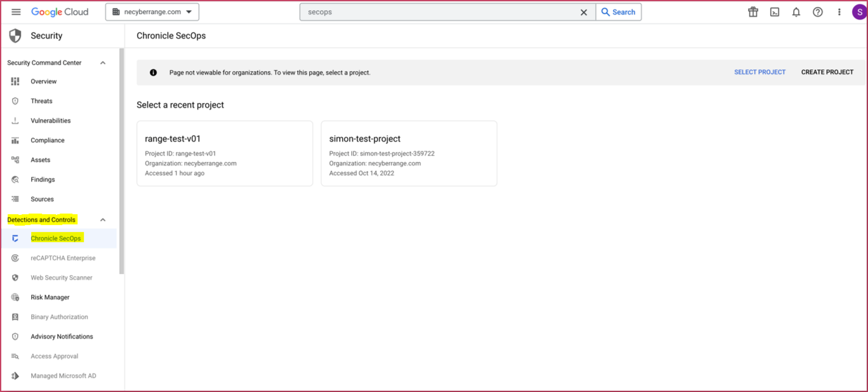
Task: Click the Sources list icon
Action: (15, 199)
